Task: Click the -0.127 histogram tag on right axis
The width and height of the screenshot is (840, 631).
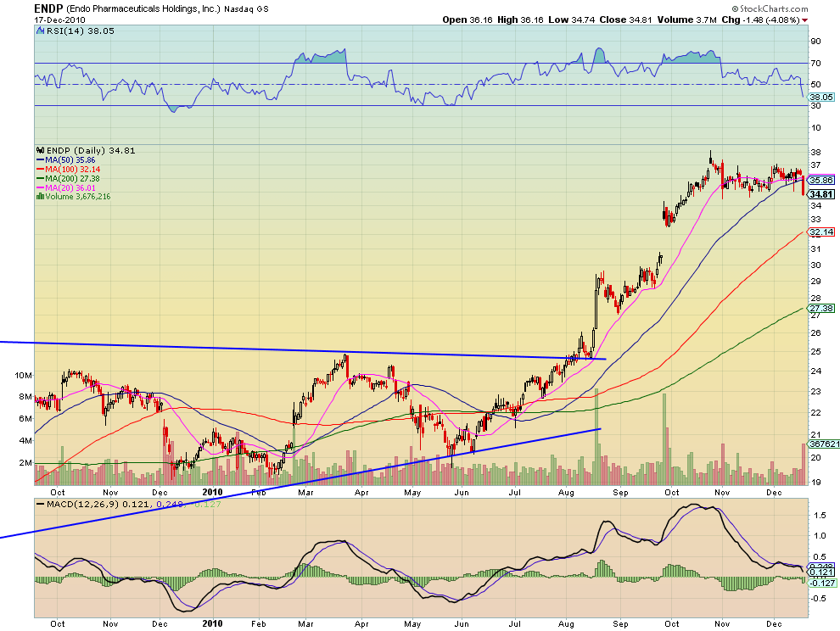Action: 822,583
